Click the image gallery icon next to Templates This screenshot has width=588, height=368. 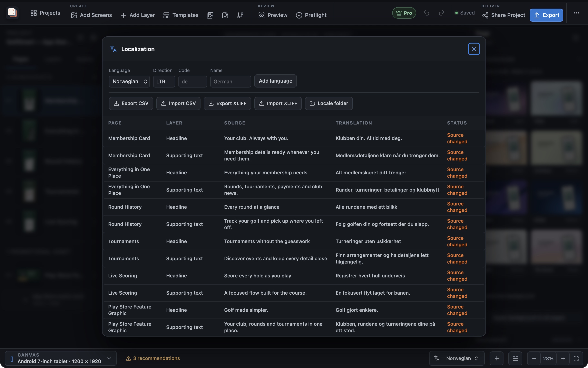point(210,15)
